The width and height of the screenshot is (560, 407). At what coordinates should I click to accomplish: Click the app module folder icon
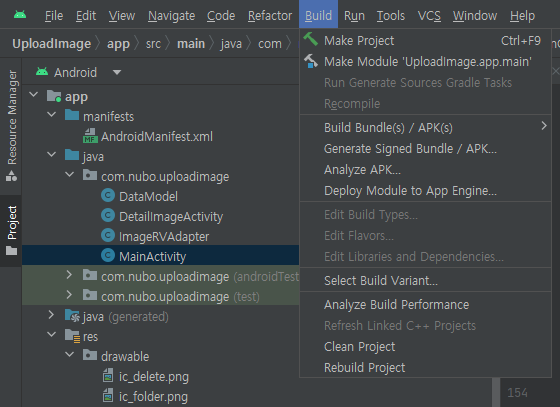[54, 96]
